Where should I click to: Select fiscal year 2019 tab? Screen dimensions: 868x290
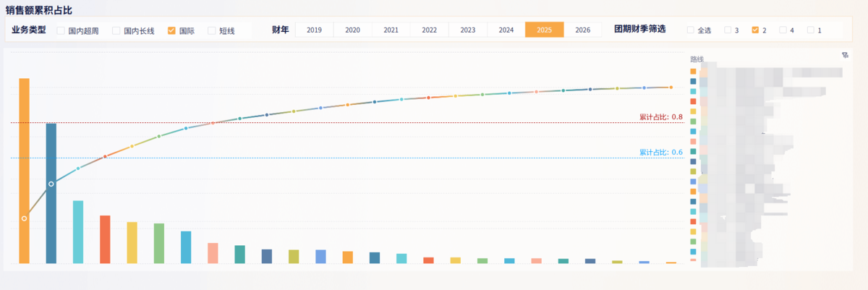(x=314, y=30)
